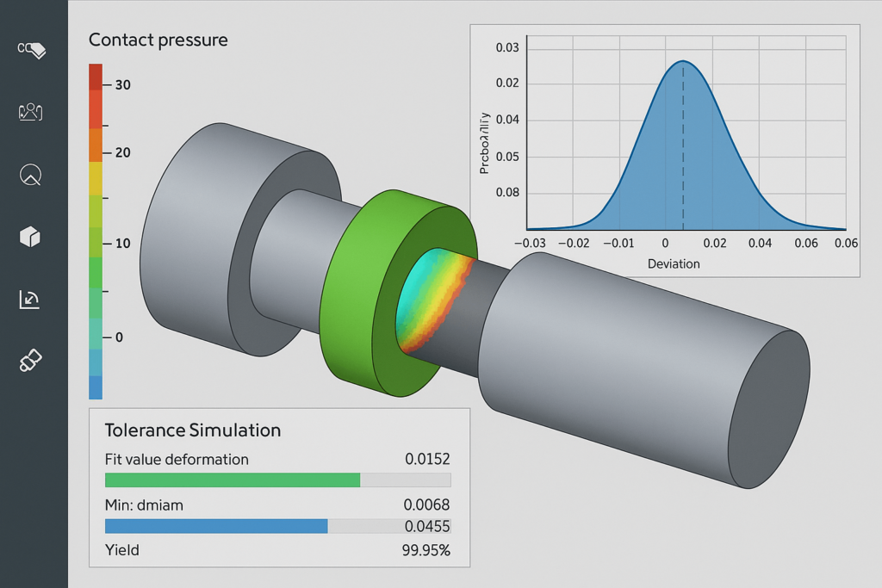
Task: Click the 0.0455 value field
Action: (x=426, y=526)
